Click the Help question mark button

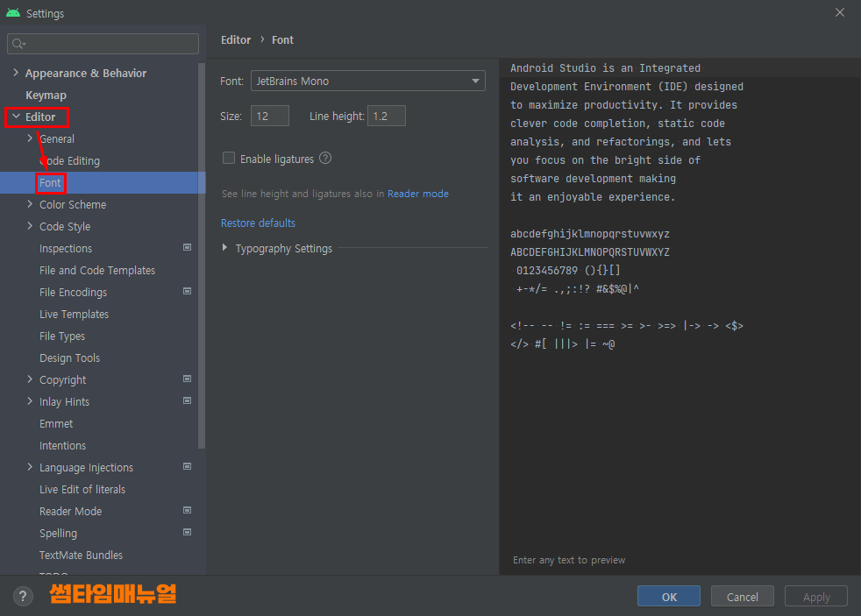click(23, 596)
